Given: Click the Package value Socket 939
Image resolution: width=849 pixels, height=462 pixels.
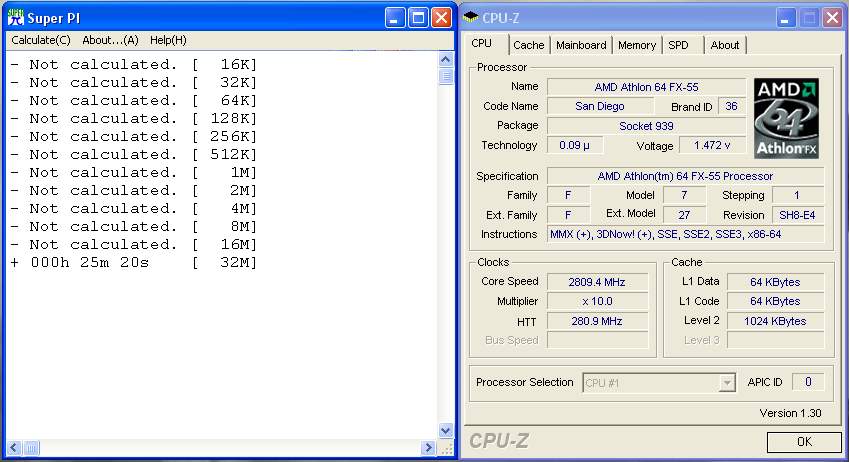Looking at the screenshot, I should click(x=646, y=126).
